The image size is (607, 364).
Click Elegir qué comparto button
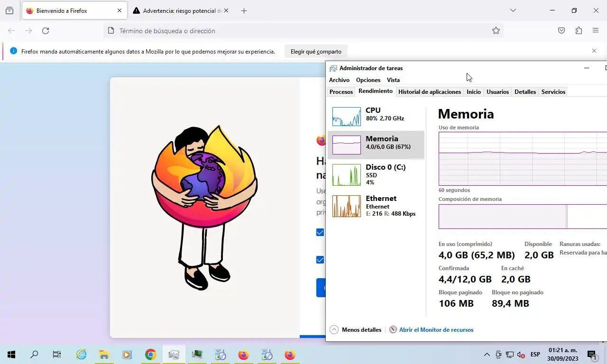tap(316, 52)
